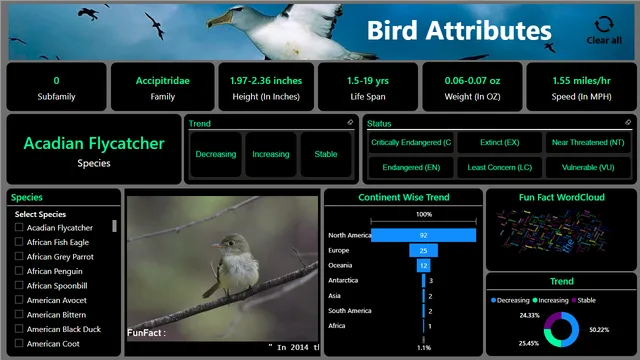
Task: Select the Increasing trend filter
Action: pyautogui.click(x=271, y=154)
